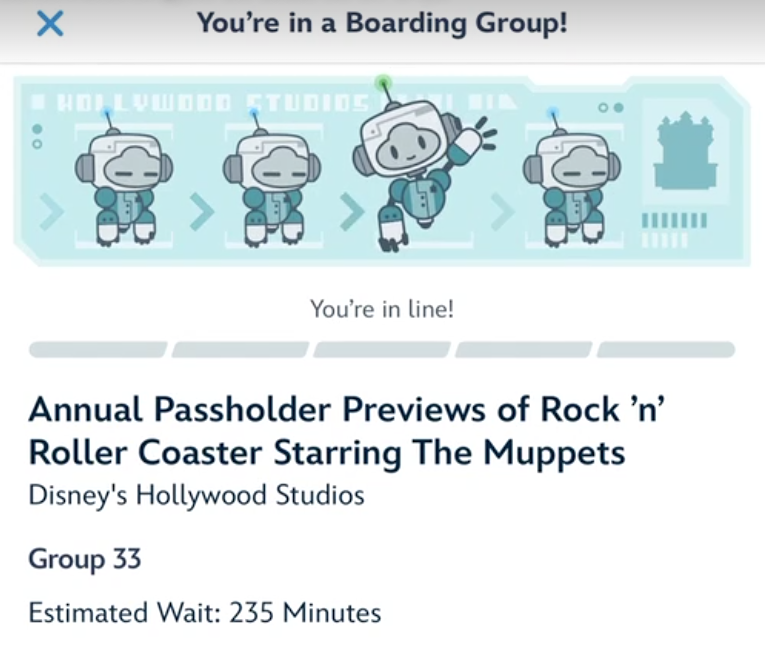Tap the Group 33 label

(x=85, y=559)
